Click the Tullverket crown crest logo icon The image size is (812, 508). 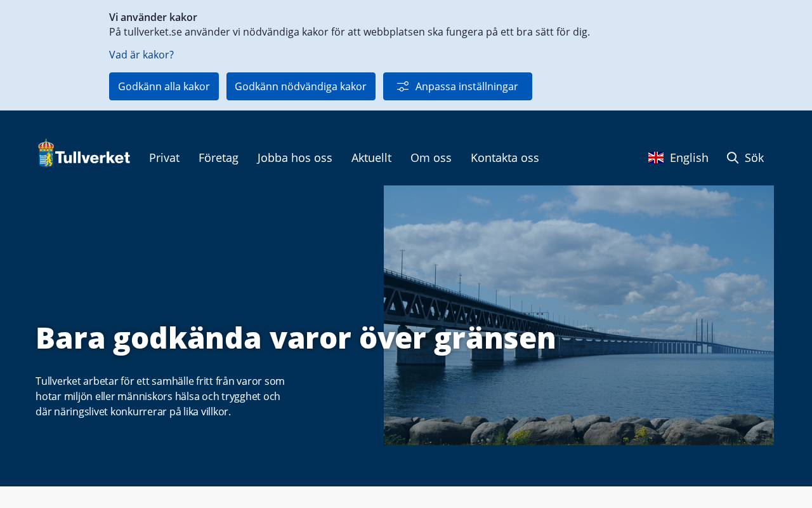pos(46,153)
